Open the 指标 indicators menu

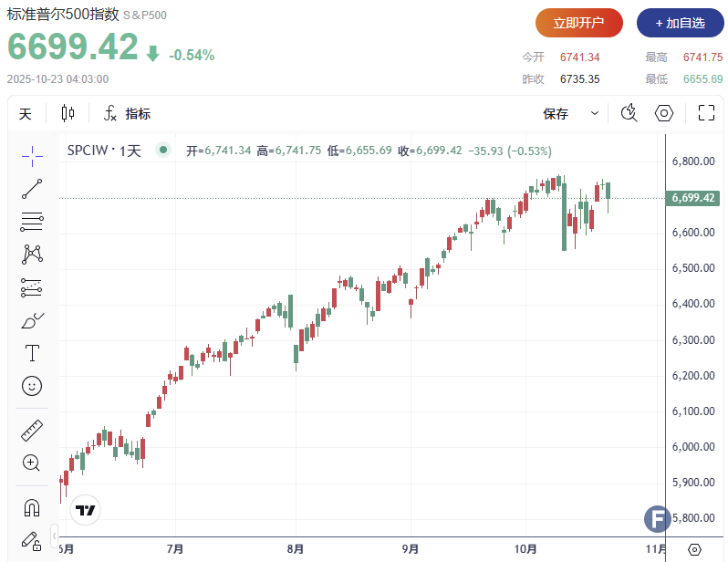tap(127, 114)
